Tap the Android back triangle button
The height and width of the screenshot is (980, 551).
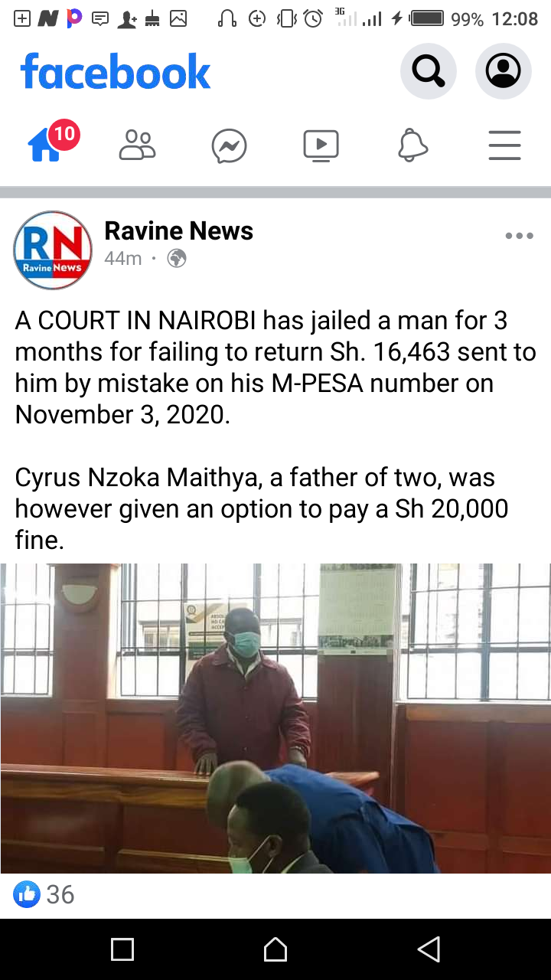429,949
